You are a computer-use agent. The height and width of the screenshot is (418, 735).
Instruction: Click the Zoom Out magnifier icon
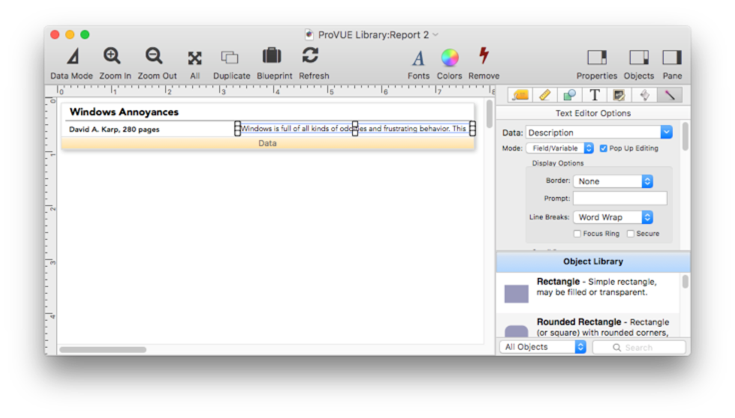[x=155, y=58]
